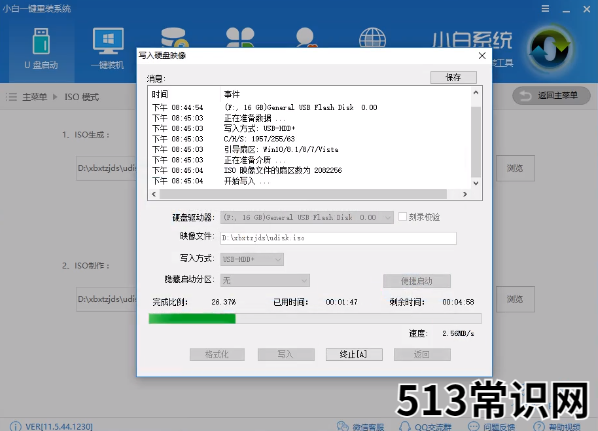
Task: Click the version info icon in status bar
Action: click(x=15, y=426)
